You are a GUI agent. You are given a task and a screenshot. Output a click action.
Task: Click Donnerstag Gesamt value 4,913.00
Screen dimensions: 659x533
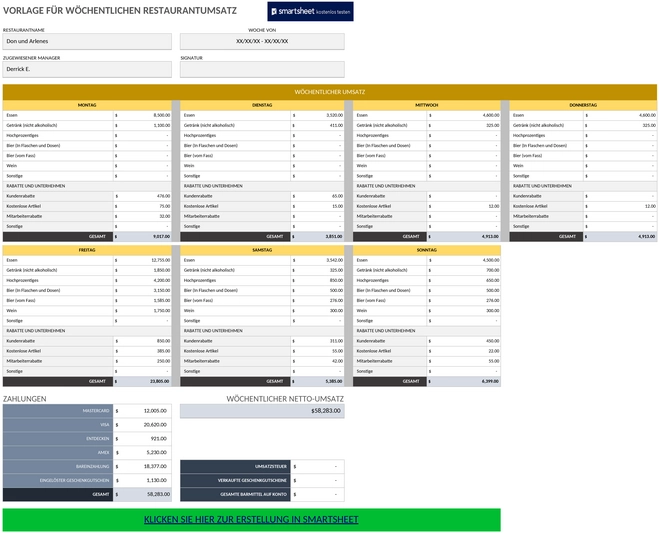[620, 237]
